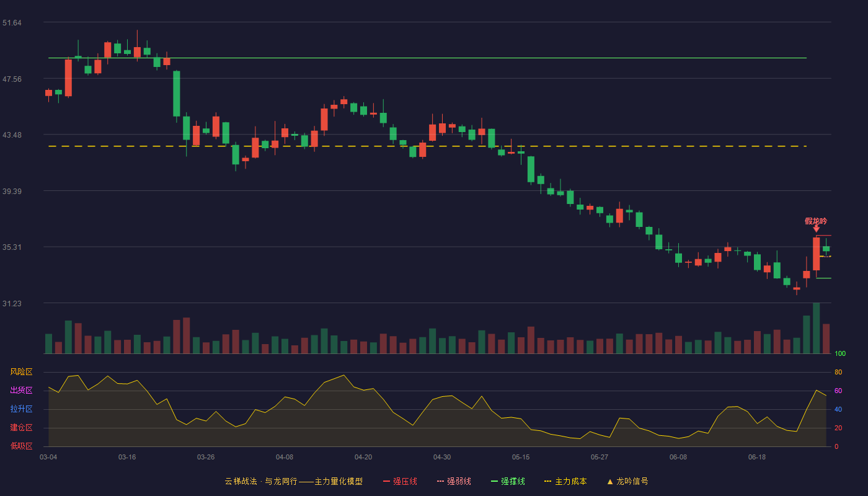Click the 04-20 date label
Viewport: 868px width, 496px height.
coord(363,457)
